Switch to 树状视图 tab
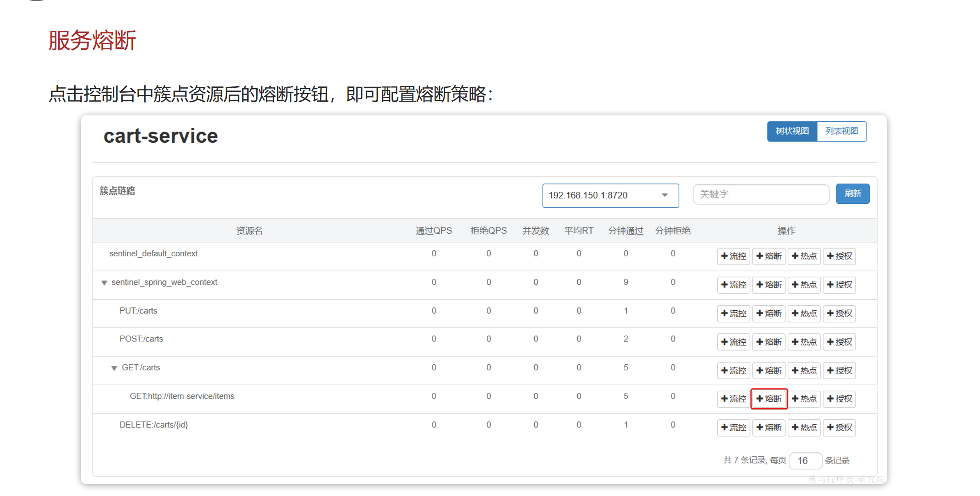This screenshot has width=980, height=496. click(x=792, y=131)
